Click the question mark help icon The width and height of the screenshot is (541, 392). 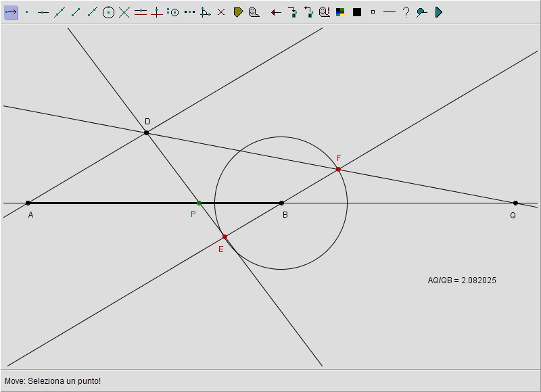tap(406, 12)
